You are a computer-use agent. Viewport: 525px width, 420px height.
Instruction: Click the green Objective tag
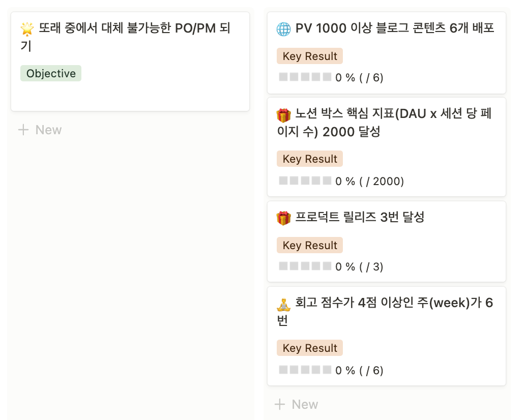[51, 74]
